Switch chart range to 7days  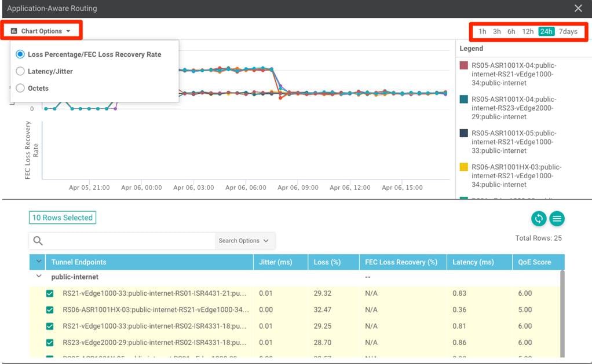pyautogui.click(x=568, y=31)
